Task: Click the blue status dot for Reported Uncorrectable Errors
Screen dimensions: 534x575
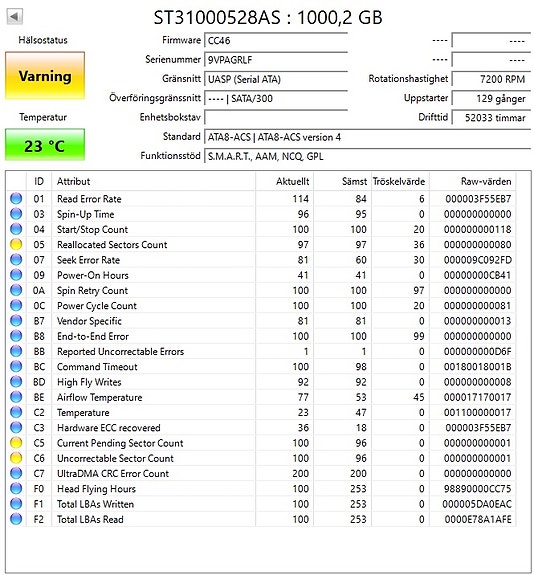Action: [x=16, y=351]
